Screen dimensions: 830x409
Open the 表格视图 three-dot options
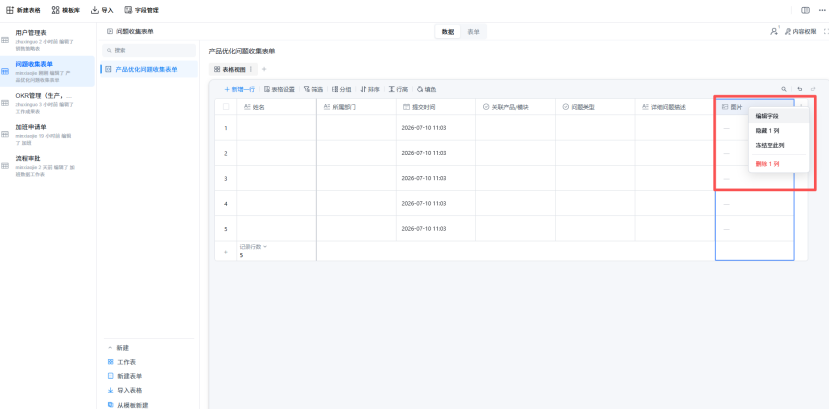[251, 69]
